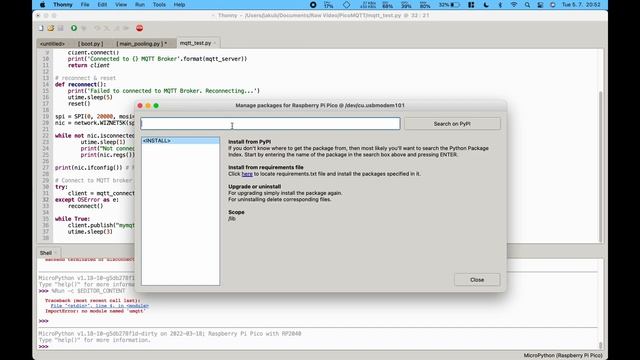Click the Debug current script icon

[84, 28]
